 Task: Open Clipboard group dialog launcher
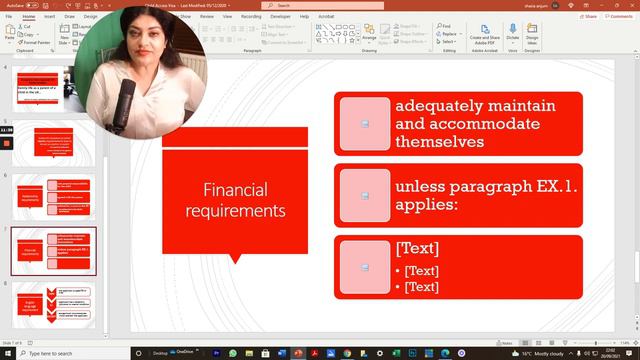pyautogui.click(x=52, y=51)
